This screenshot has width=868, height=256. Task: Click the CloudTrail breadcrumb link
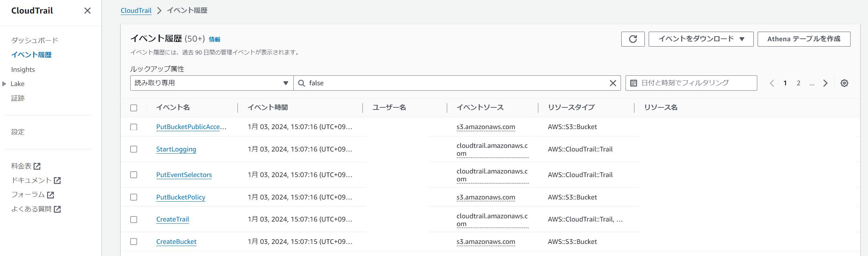[x=136, y=11]
